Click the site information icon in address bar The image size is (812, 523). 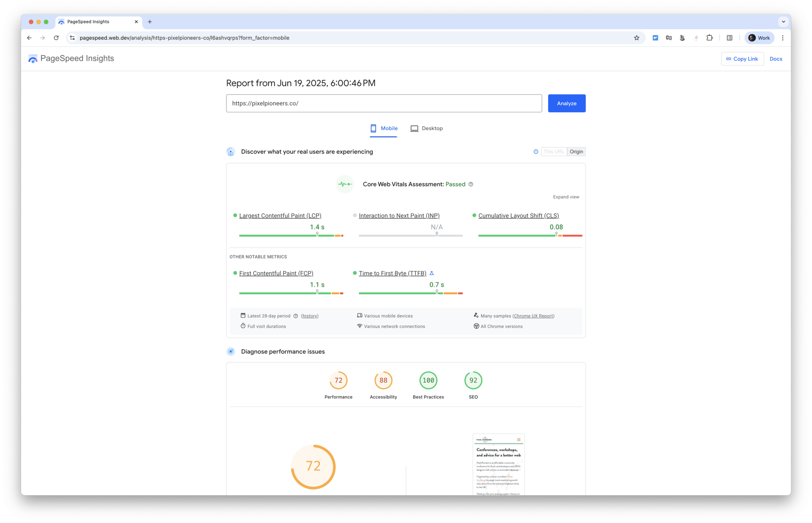(72, 38)
